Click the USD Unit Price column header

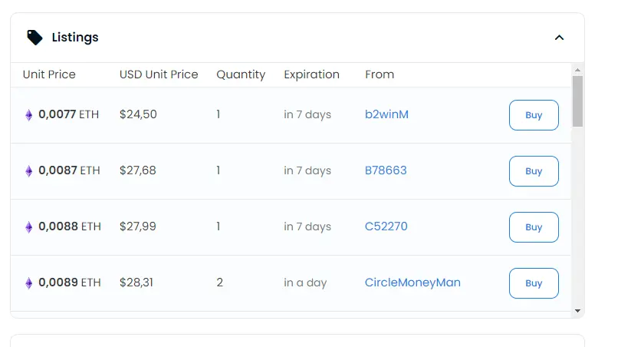[159, 74]
